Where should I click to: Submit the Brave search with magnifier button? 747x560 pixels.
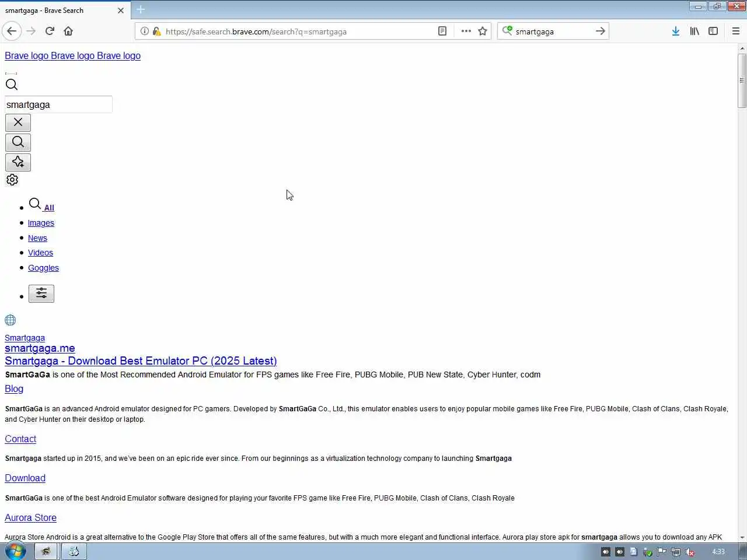[x=18, y=142]
